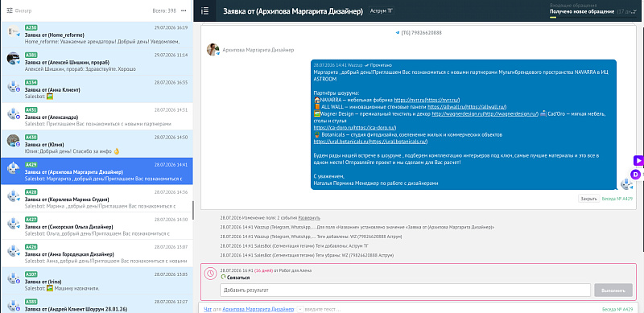Viewport: 644px width, 313px height.
Task: Click the Закрыть button under the message
Action: (588, 199)
